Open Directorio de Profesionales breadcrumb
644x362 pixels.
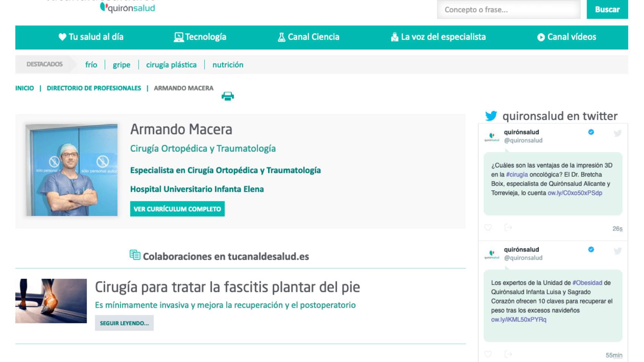click(94, 88)
